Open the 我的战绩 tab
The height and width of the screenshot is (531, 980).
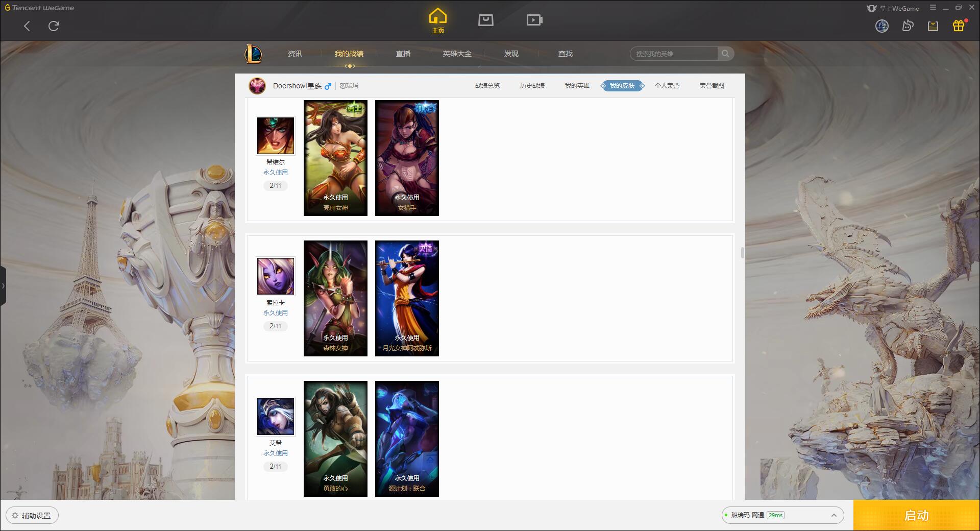(349, 54)
